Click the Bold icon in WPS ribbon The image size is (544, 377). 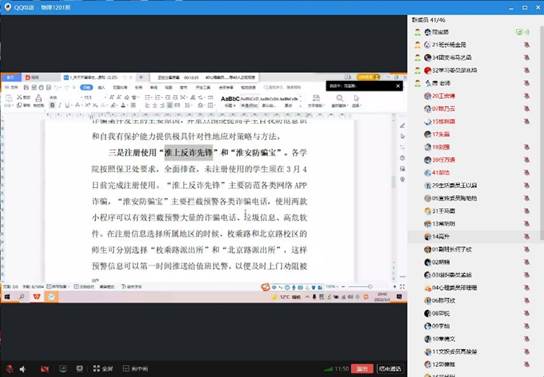pyautogui.click(x=52, y=105)
